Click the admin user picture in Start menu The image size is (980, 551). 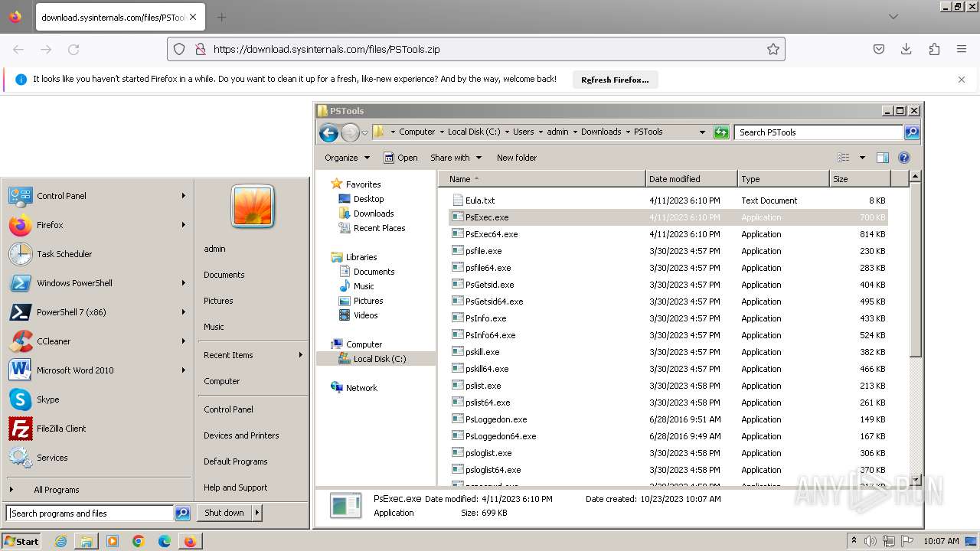click(253, 207)
